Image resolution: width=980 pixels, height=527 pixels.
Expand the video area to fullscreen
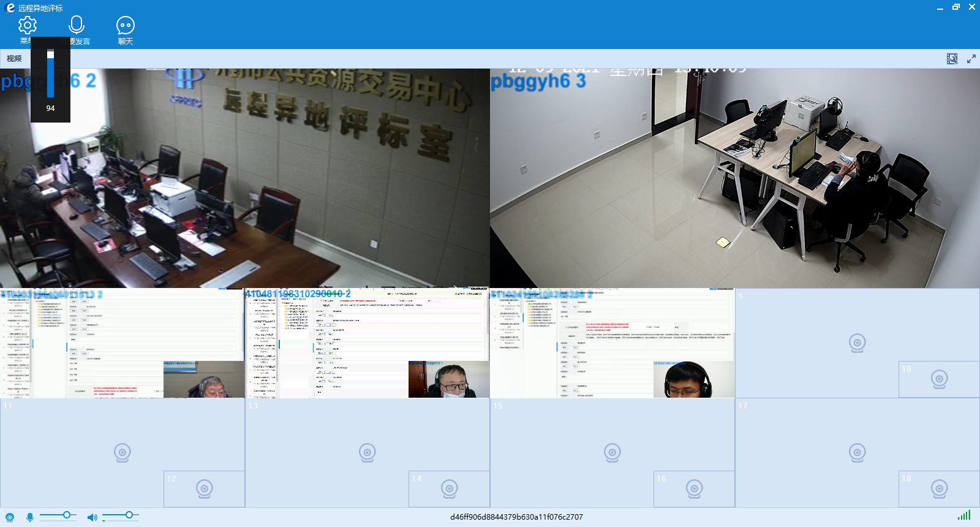(x=971, y=59)
